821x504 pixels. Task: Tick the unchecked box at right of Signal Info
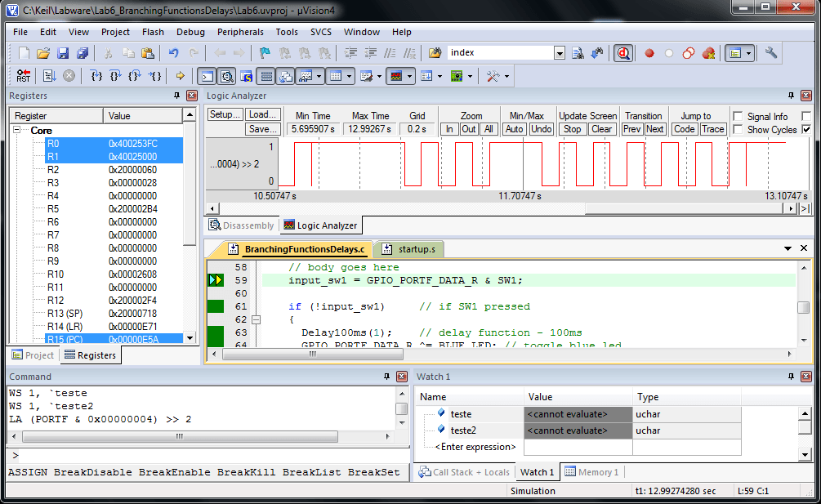[x=806, y=116]
